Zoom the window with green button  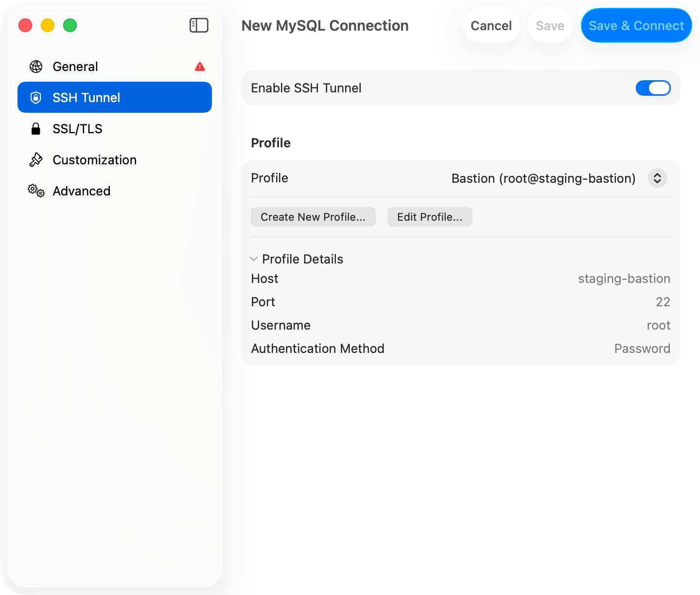pos(70,25)
